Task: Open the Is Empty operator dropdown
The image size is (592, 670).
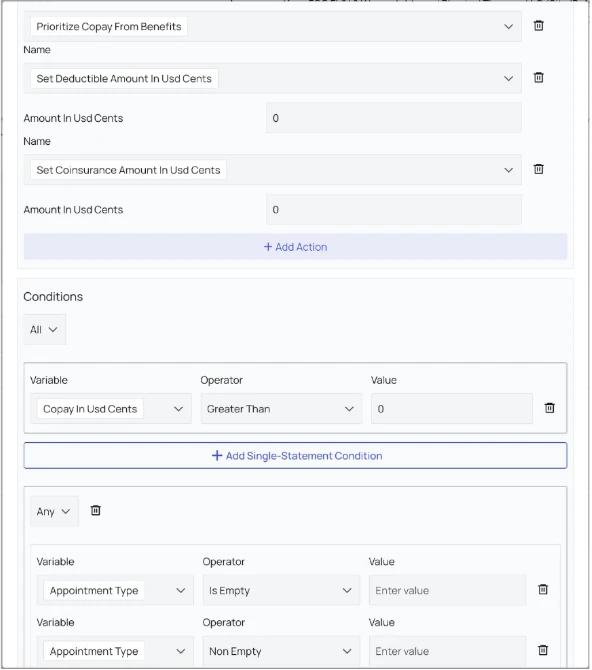Action: pyautogui.click(x=281, y=591)
